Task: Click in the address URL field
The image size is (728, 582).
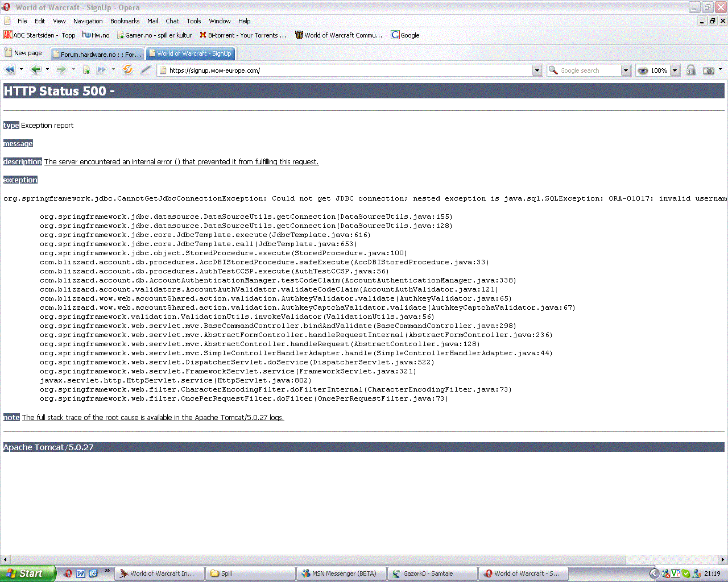Action: point(350,70)
